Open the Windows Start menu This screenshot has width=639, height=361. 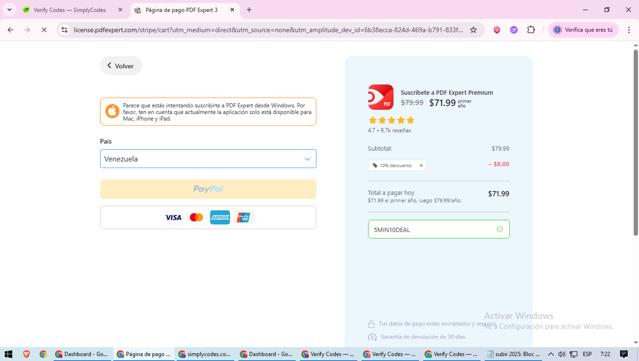coord(8,354)
